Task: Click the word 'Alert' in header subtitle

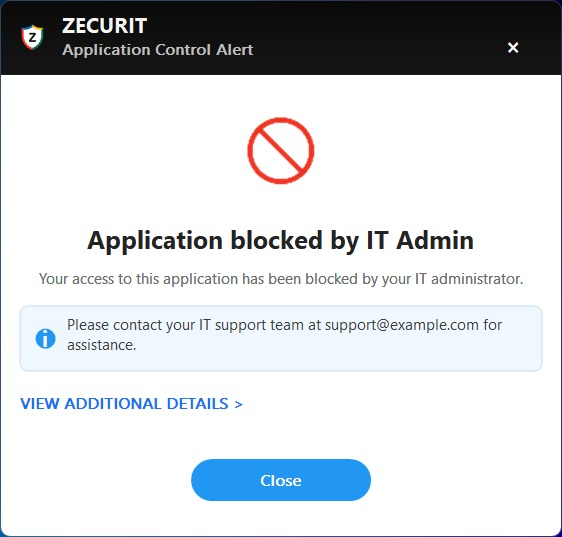Action: point(235,50)
